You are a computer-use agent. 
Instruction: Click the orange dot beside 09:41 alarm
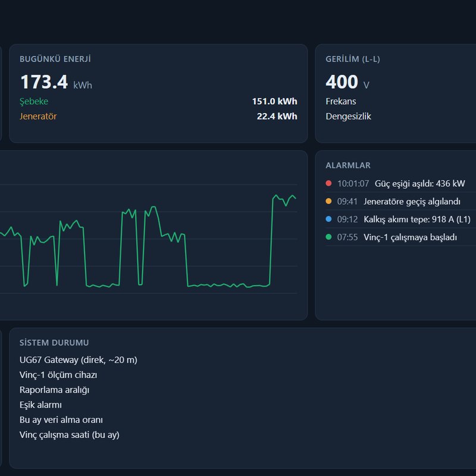(328, 201)
